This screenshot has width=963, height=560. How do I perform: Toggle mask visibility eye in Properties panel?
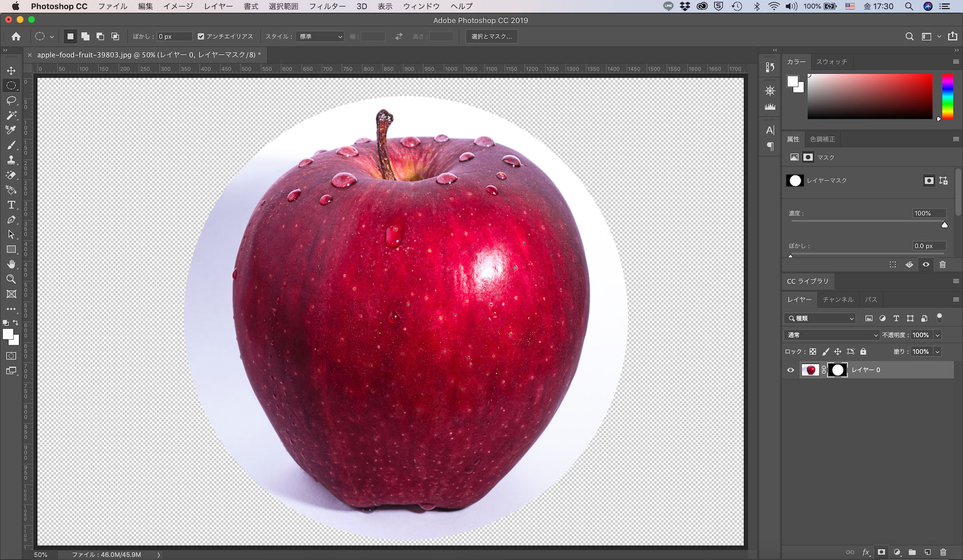tap(926, 264)
